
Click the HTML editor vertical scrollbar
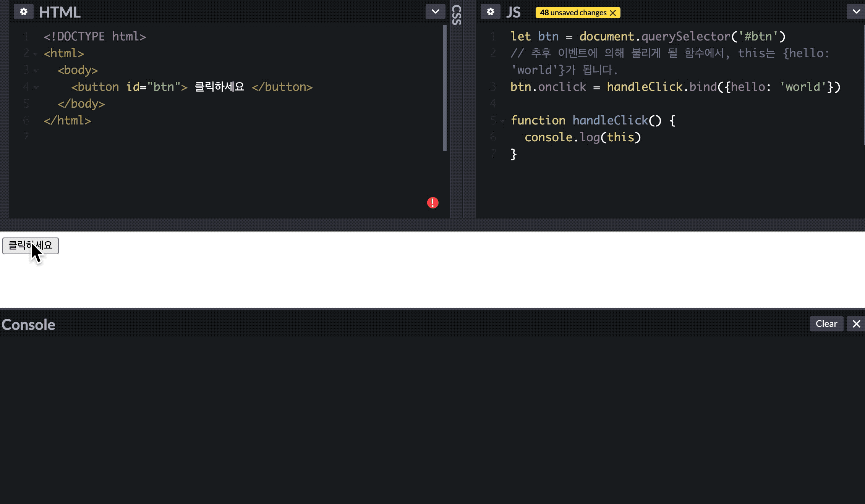445,88
